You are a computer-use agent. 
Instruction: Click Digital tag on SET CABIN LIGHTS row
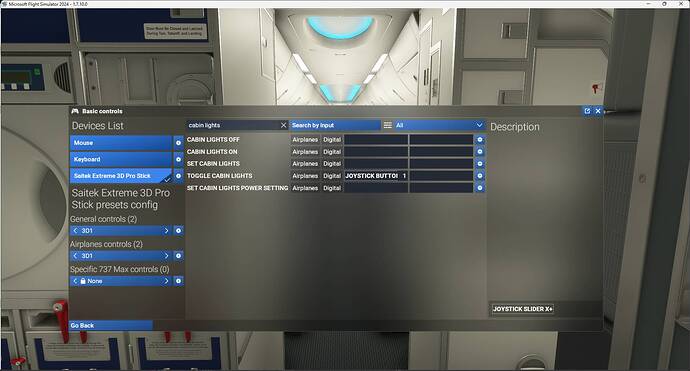pos(332,164)
